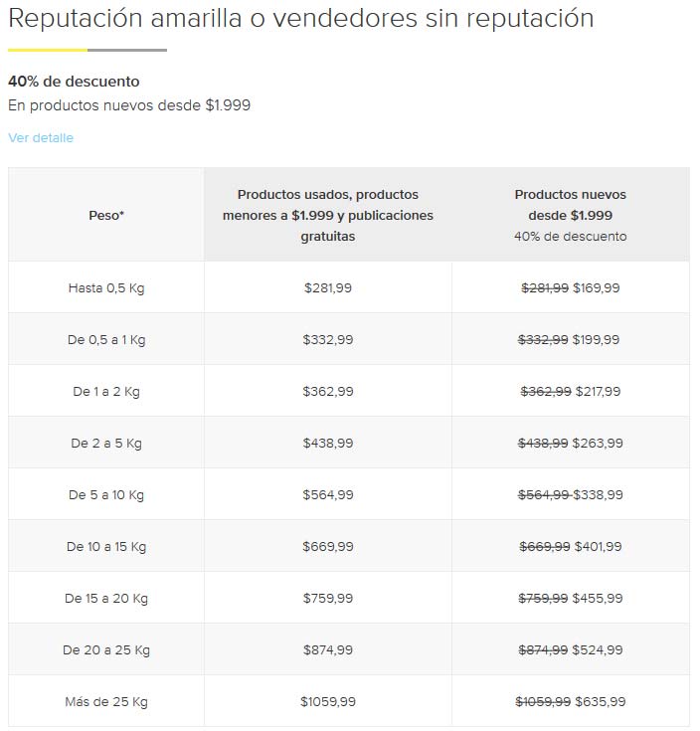Click the "Productos usados" column header
This screenshot has width=700, height=731.
tap(328, 215)
